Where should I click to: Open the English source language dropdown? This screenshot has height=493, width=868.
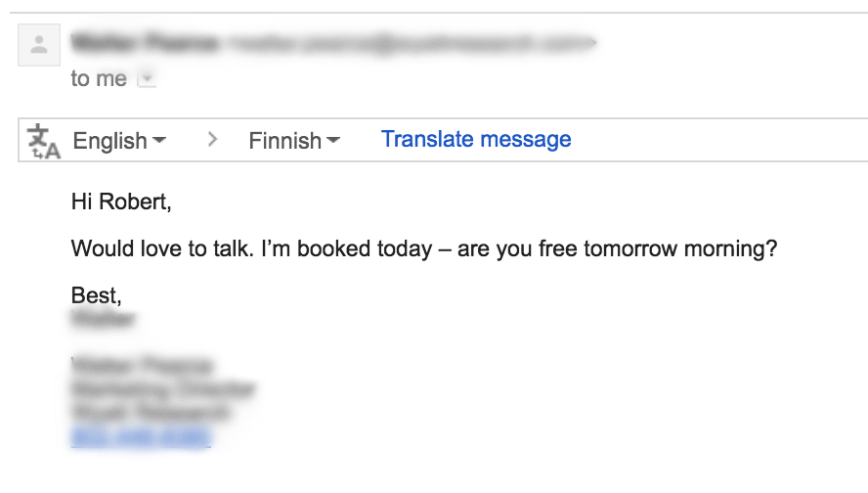tap(118, 141)
